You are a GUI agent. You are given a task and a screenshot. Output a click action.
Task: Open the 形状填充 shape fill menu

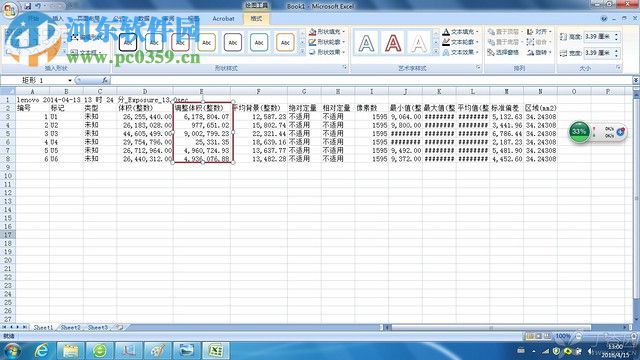327,31
